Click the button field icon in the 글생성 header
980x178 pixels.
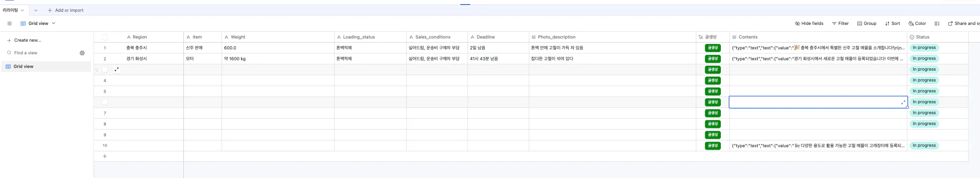click(701, 37)
